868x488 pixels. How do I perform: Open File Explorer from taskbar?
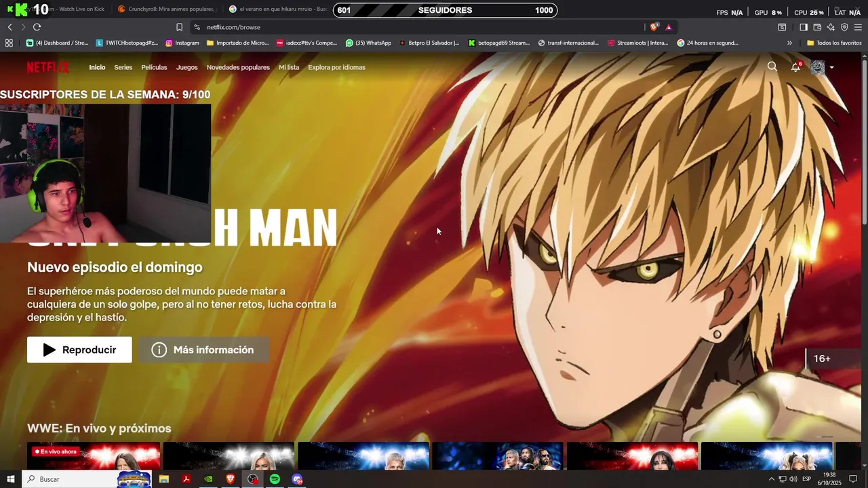164,479
